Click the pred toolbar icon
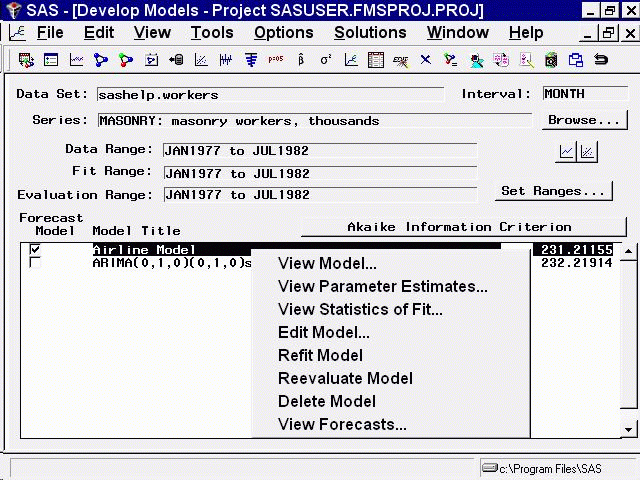 pos(276,60)
